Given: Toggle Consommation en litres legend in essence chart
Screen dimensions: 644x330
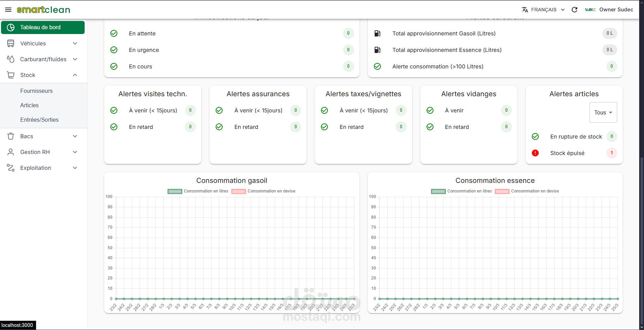Looking at the screenshot, I should (461, 191).
